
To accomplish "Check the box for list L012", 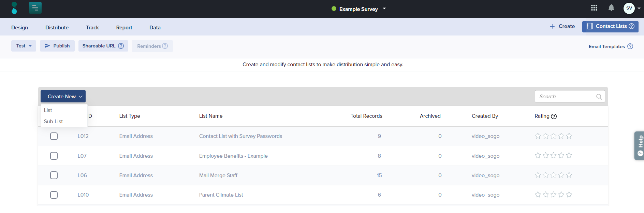I will [x=54, y=136].
